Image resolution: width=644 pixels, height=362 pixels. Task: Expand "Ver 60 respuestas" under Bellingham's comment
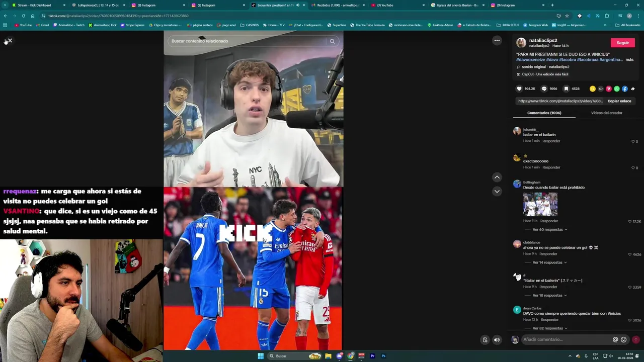pos(550,229)
